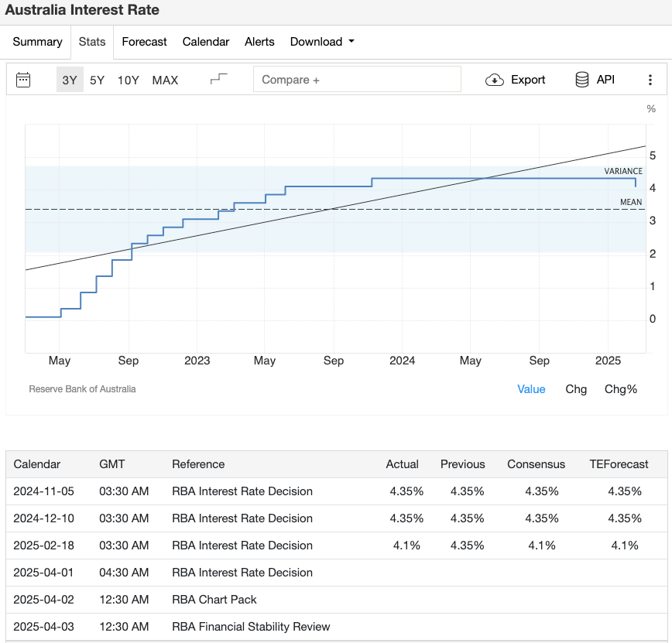
Task: Open the Stats tab
Action: tap(92, 42)
